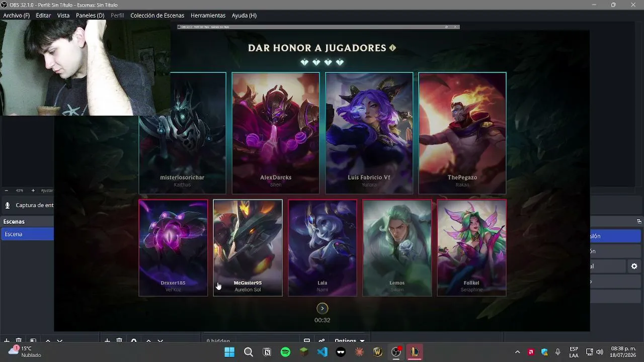This screenshot has height=362, width=644.
Task: Open the Ayuda menu
Action: (x=244, y=16)
